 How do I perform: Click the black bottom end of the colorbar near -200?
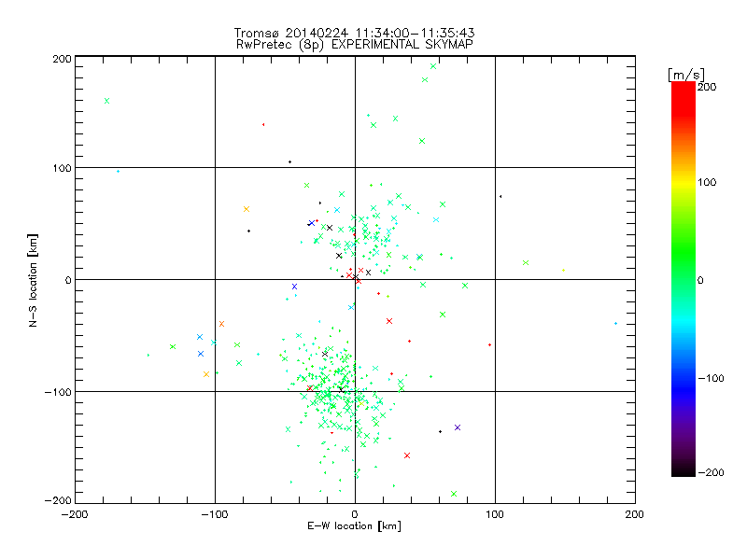[684, 470]
